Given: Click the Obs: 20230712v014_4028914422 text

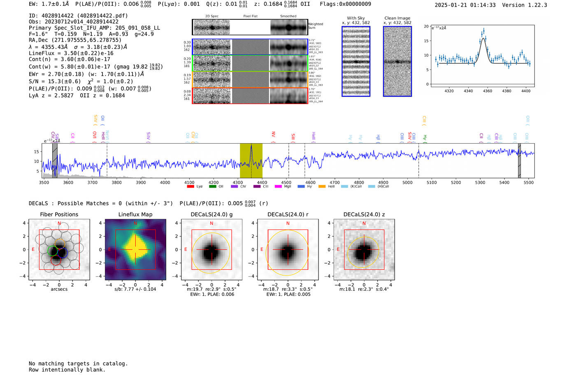Looking at the screenshot, I should click(x=74, y=22).
